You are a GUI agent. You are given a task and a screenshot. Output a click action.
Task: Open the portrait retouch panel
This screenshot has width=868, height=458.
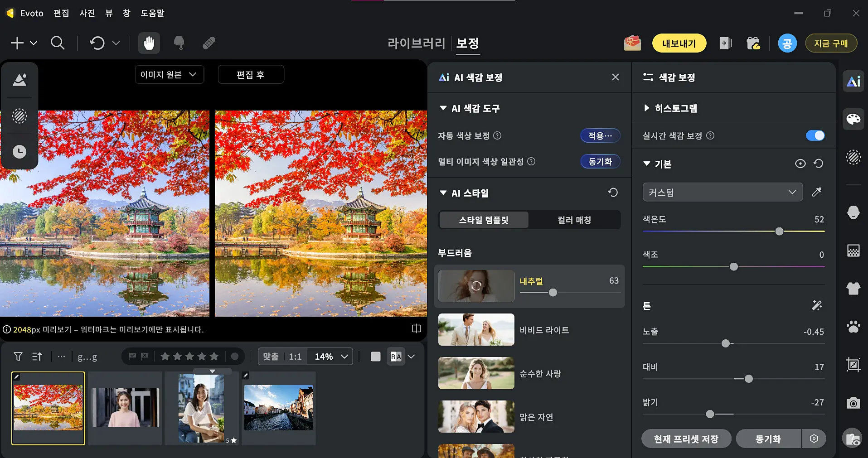click(853, 212)
